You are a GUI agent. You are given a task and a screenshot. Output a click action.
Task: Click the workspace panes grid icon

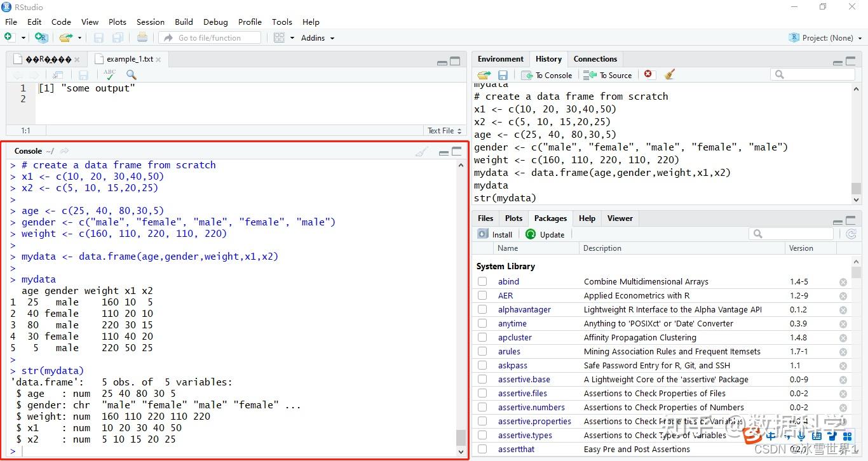click(x=279, y=38)
